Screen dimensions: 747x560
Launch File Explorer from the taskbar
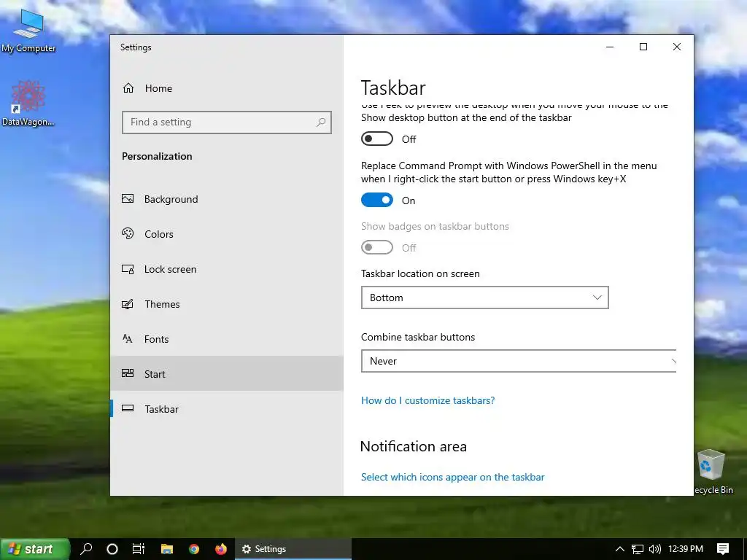167,549
